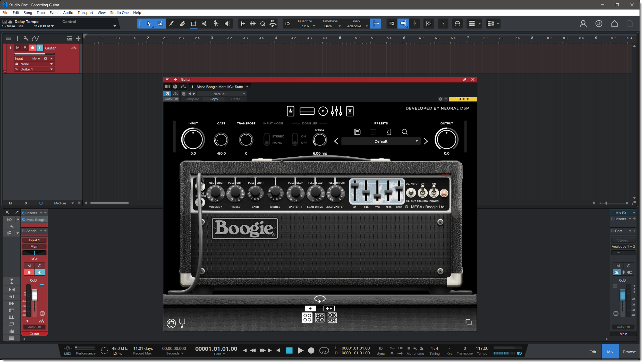644x364 pixels.
Task: Click the save preset floppy icon
Action: [x=357, y=132]
